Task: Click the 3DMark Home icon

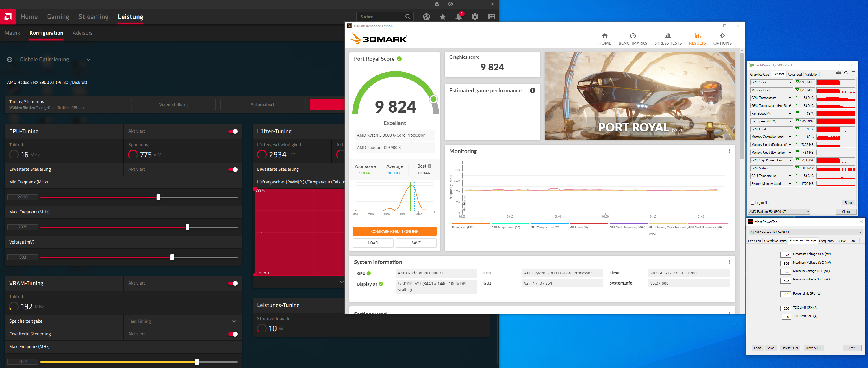Action: pos(604,36)
